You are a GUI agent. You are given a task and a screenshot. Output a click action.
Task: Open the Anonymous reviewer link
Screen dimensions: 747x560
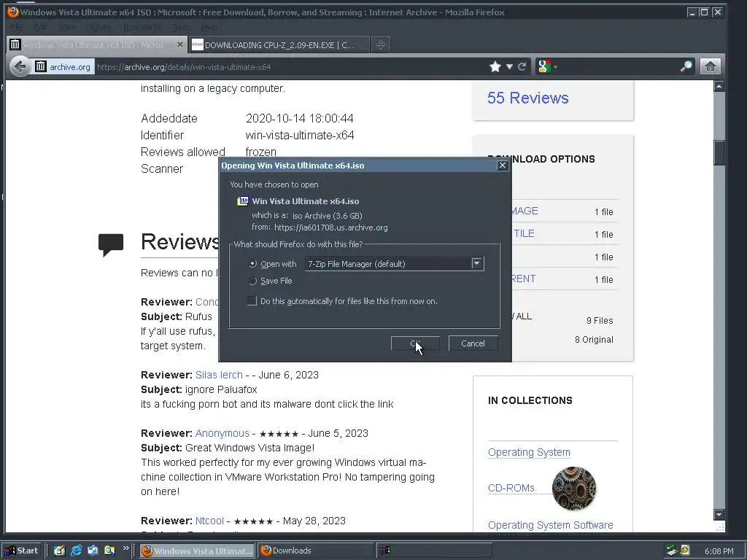pos(222,433)
